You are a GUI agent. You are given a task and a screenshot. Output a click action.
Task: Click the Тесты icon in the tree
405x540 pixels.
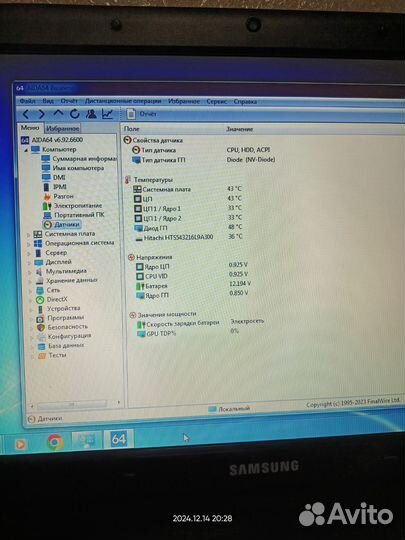click(x=42, y=355)
